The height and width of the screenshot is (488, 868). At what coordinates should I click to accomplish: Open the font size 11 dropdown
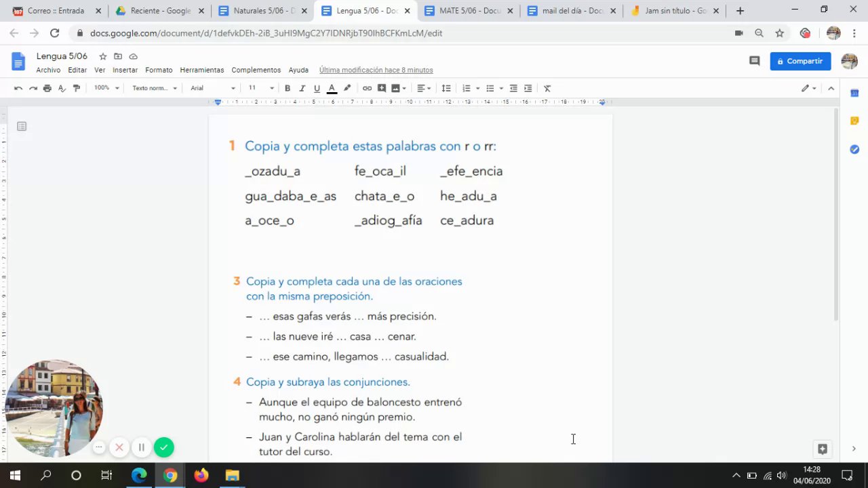[261, 88]
